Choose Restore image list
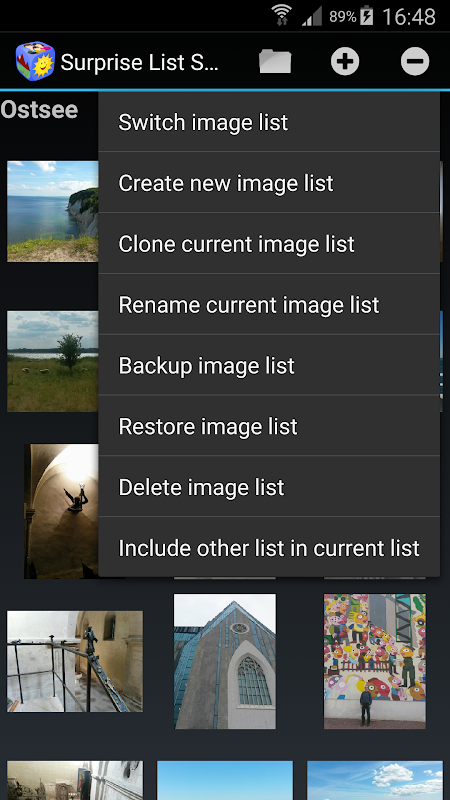The height and width of the screenshot is (800, 450). [x=269, y=426]
